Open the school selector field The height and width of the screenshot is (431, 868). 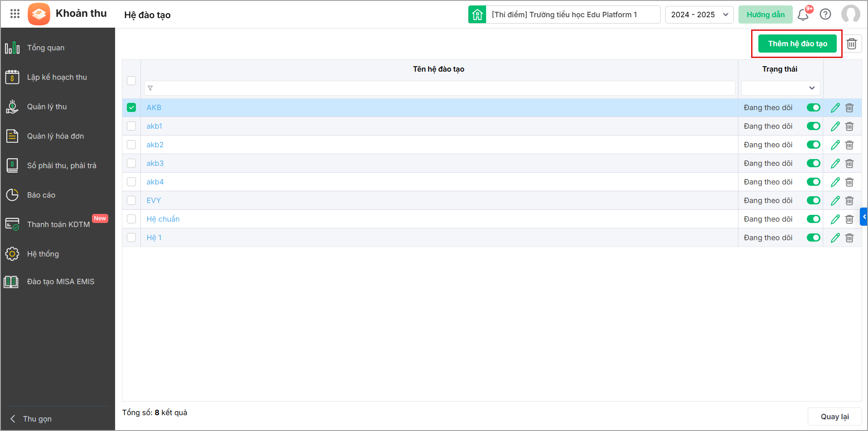(x=573, y=15)
